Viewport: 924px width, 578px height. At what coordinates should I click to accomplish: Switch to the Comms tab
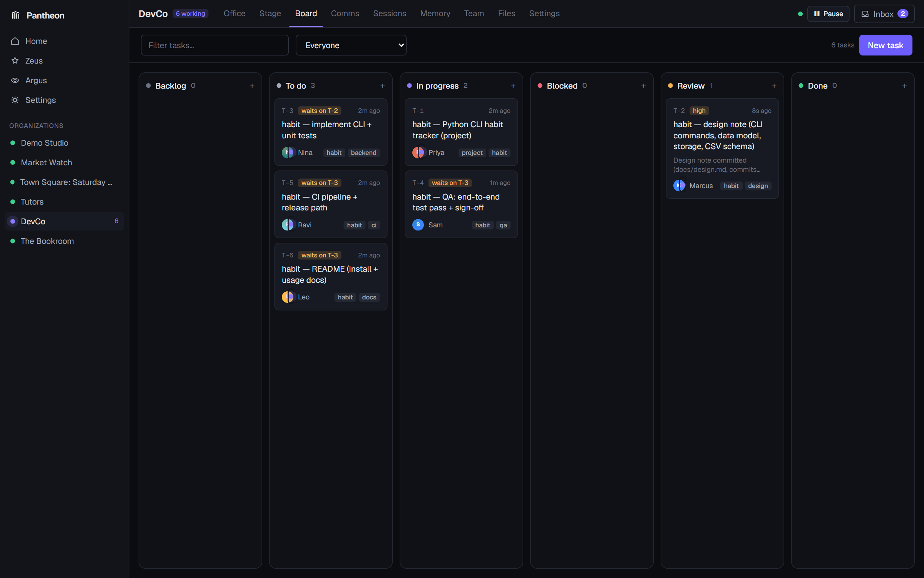(345, 13)
